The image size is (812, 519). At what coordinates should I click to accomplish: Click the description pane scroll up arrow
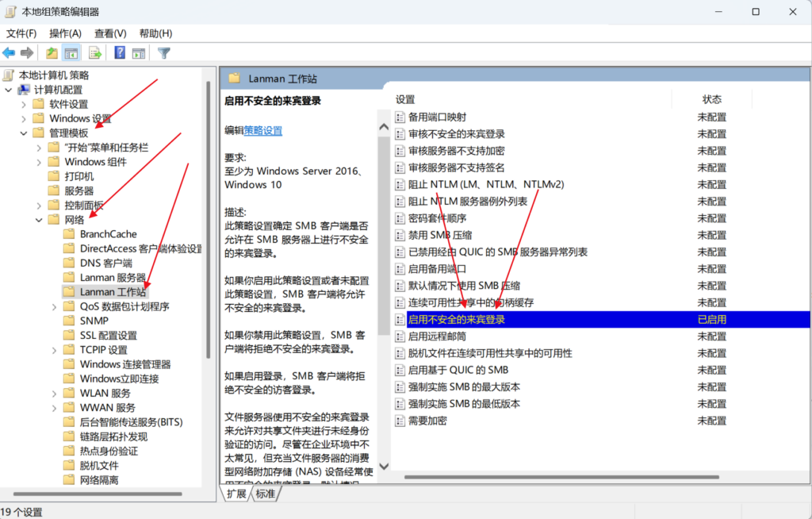[384, 127]
